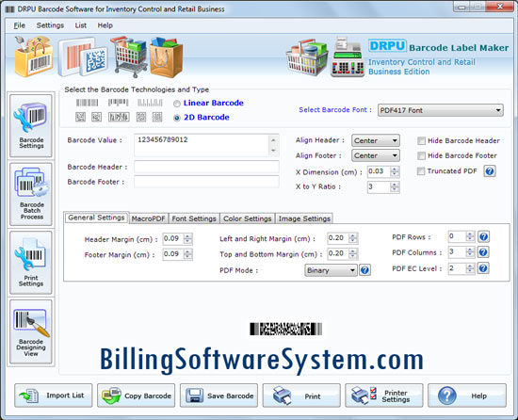Screen dimensions: 518x420
Task: Open the Help menu
Action: point(105,25)
